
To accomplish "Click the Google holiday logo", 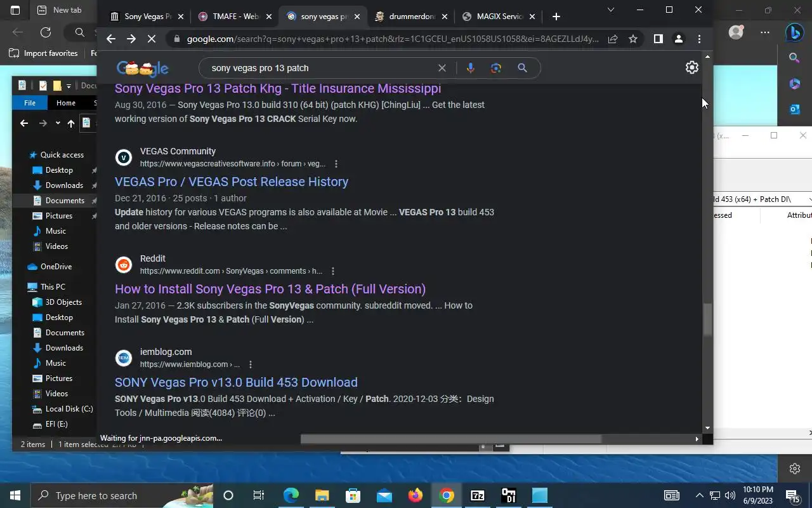I will [143, 68].
